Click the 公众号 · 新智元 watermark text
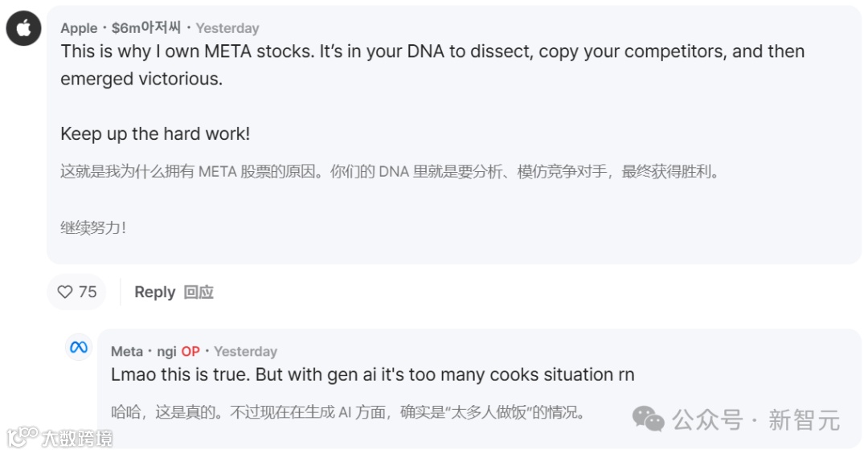The height and width of the screenshot is (454, 868). 755,419
